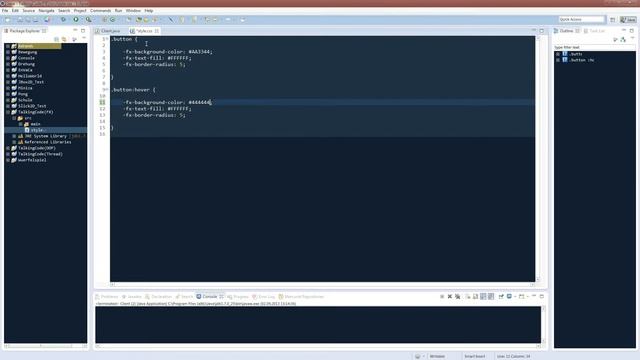The width and height of the screenshot is (640, 360).
Task: Switch to the Error Log tab
Action: [x=264, y=297]
